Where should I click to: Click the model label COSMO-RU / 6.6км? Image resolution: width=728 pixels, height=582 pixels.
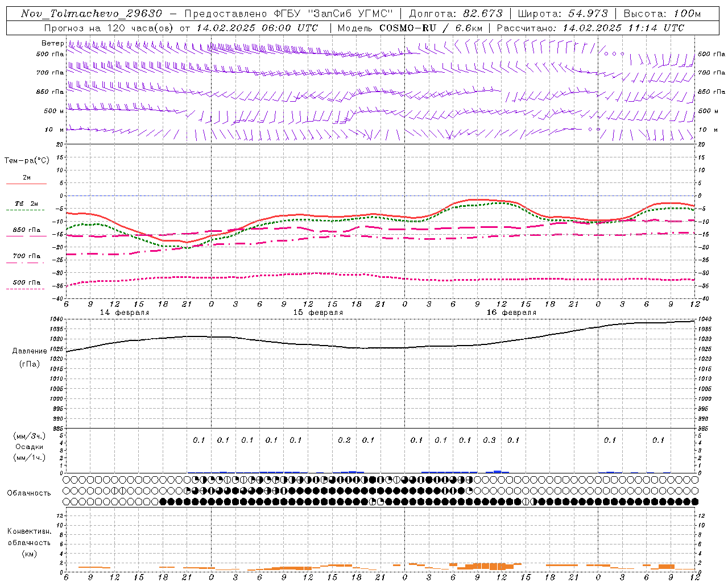(431, 28)
